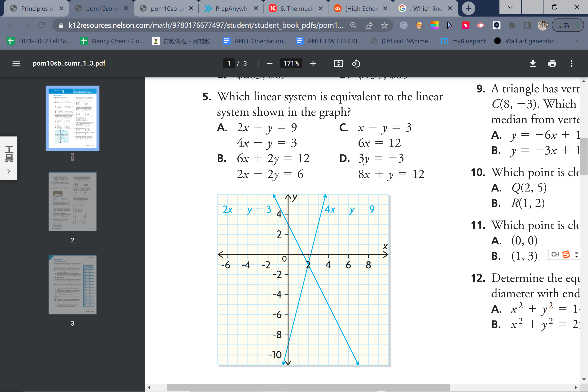This screenshot has width=588, height=392.
Task: Open the Grammarly extension
Action: tap(404, 25)
